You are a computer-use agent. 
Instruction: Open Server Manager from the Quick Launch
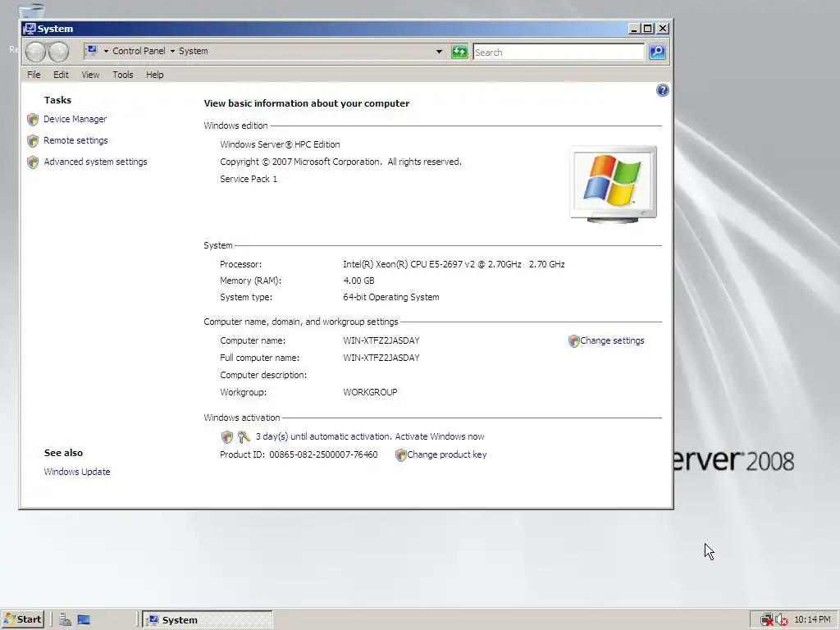click(x=66, y=620)
